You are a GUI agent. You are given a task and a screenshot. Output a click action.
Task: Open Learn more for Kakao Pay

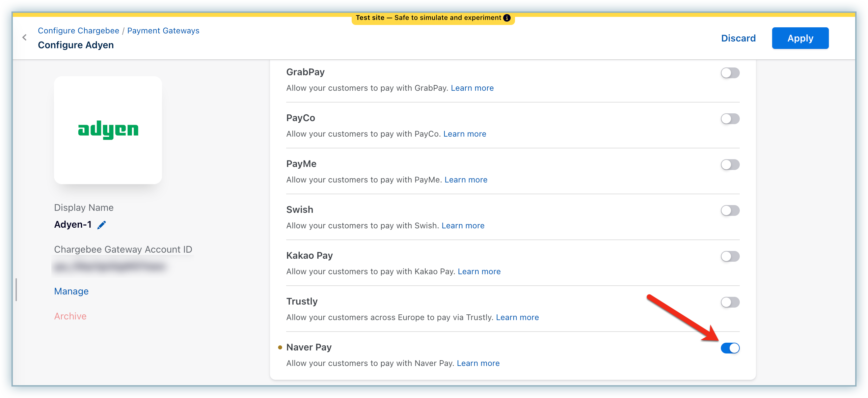[479, 272]
